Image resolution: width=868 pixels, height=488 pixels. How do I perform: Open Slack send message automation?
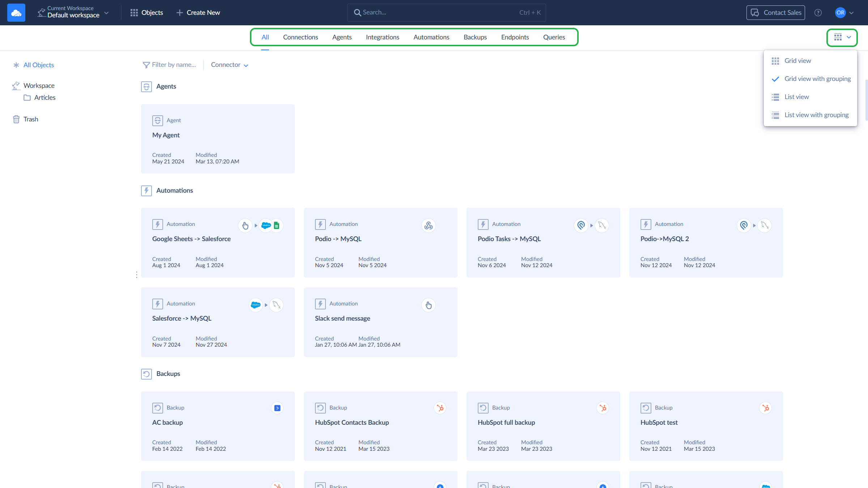380,322
